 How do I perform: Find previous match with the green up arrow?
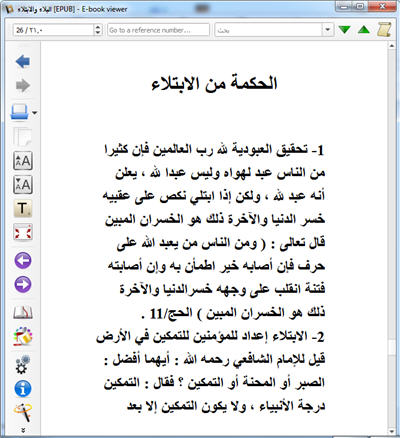click(x=364, y=30)
